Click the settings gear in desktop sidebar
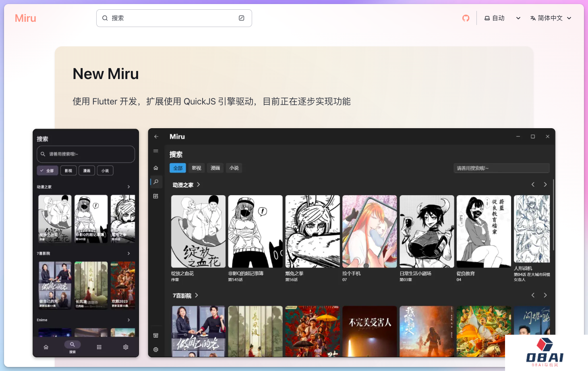The image size is (588, 371). click(x=156, y=350)
